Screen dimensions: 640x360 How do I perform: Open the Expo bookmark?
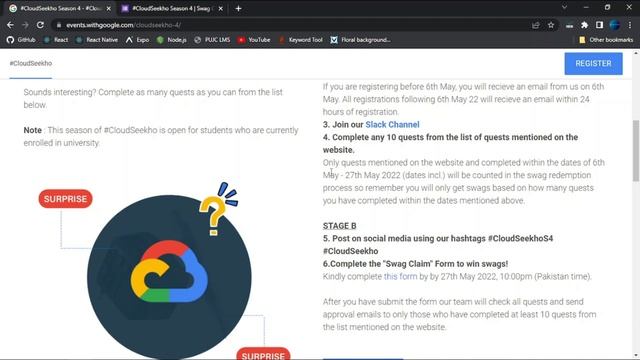137,40
